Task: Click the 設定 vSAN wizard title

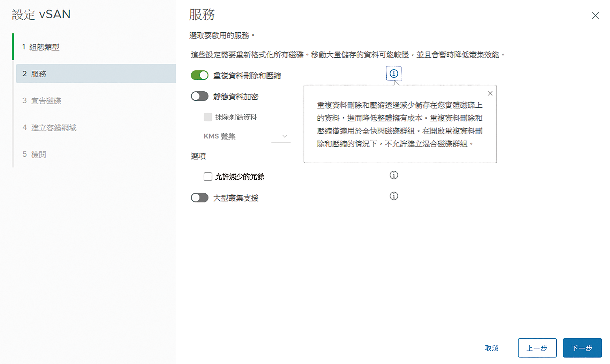Action: 41,14
